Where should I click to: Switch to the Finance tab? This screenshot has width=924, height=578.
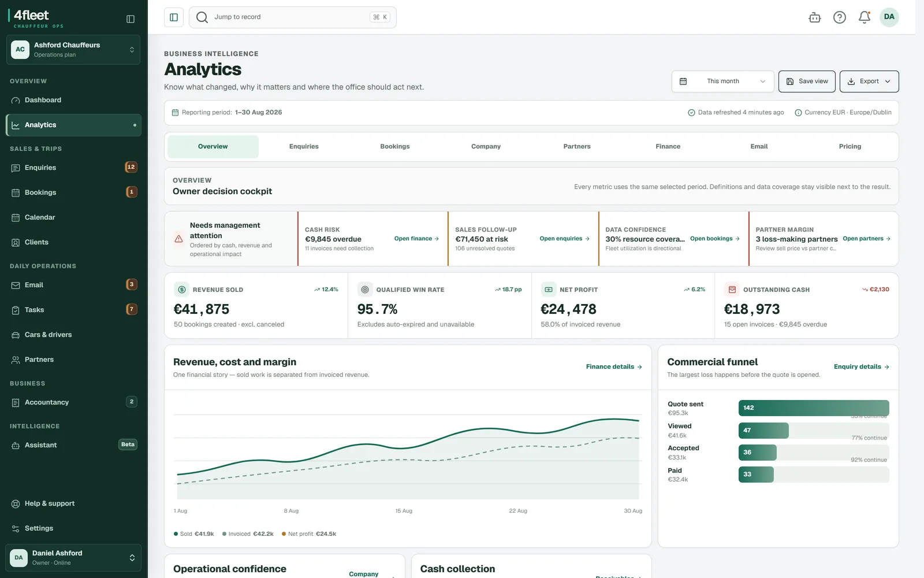coord(668,147)
